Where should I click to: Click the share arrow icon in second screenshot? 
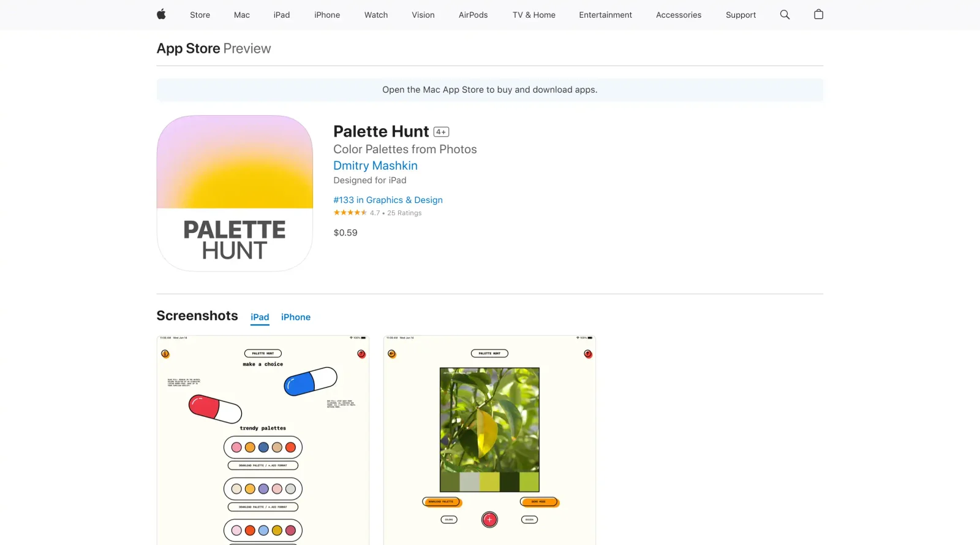coord(588,354)
